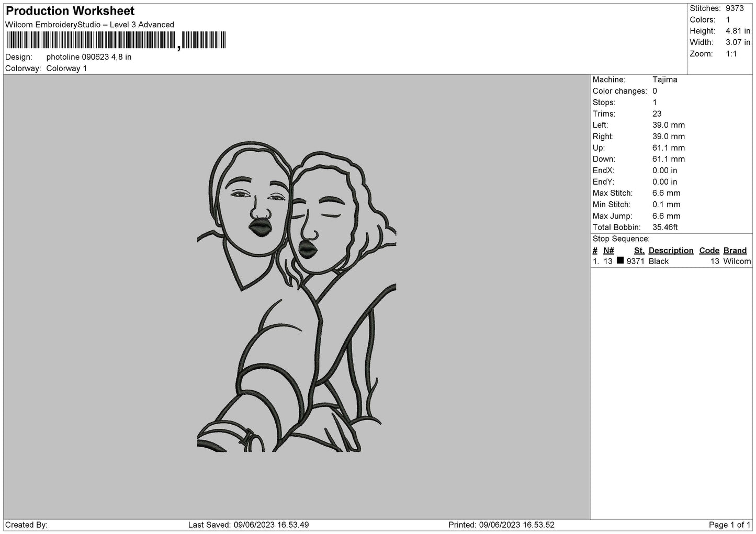Click the Total Bobbin label
756x534 pixels.
click(x=616, y=228)
